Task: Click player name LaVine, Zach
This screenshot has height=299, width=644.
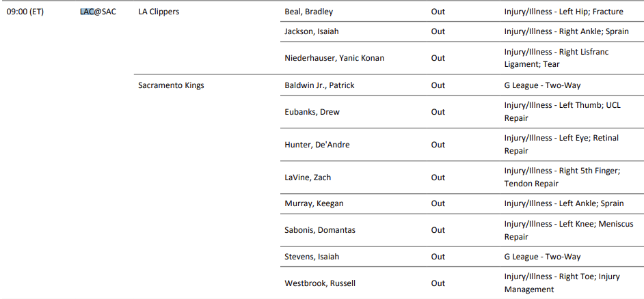Action: (308, 177)
